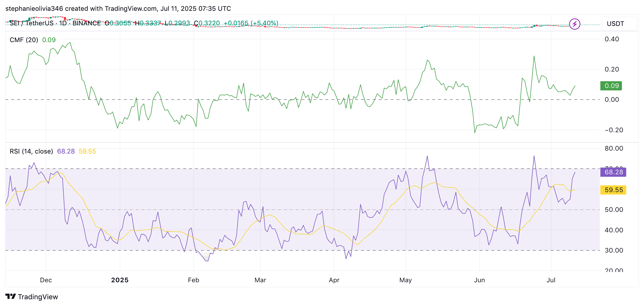This screenshot has width=644, height=306.
Task: Click the 2025 label on the time axis
Action: pyautogui.click(x=120, y=280)
